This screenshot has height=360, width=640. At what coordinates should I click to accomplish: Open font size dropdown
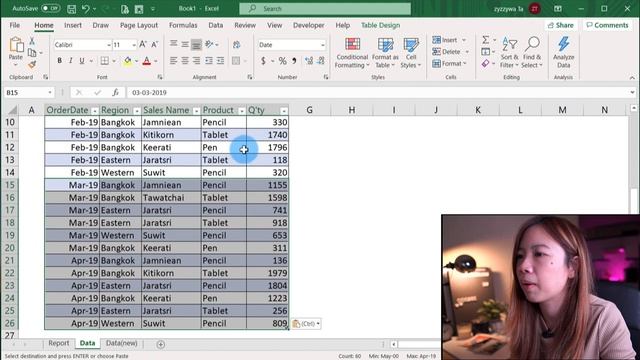[x=134, y=45]
